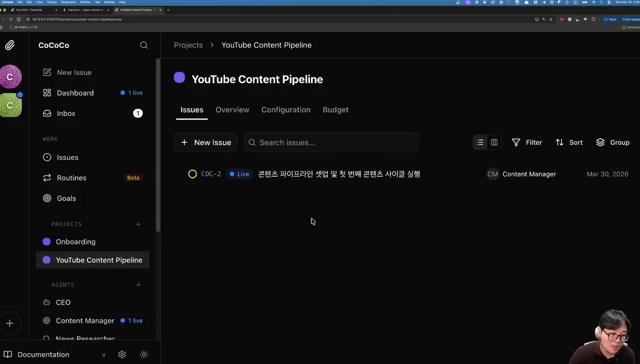Open the Chrome History menu
Image resolution: width=640 pixels, height=364 pixels.
click(52, 2)
